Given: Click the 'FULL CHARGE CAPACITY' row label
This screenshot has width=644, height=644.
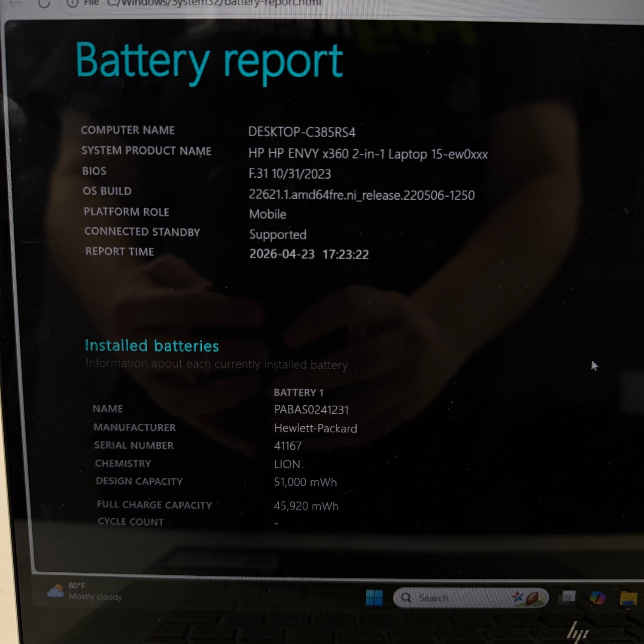Looking at the screenshot, I should [x=155, y=505].
